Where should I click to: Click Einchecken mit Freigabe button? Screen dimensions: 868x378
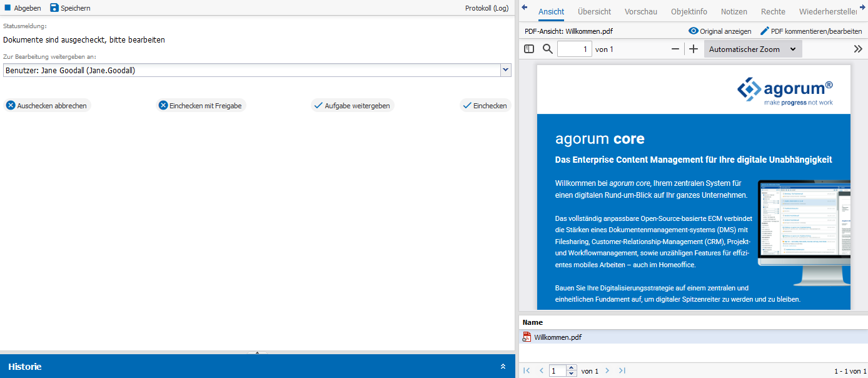coord(201,106)
